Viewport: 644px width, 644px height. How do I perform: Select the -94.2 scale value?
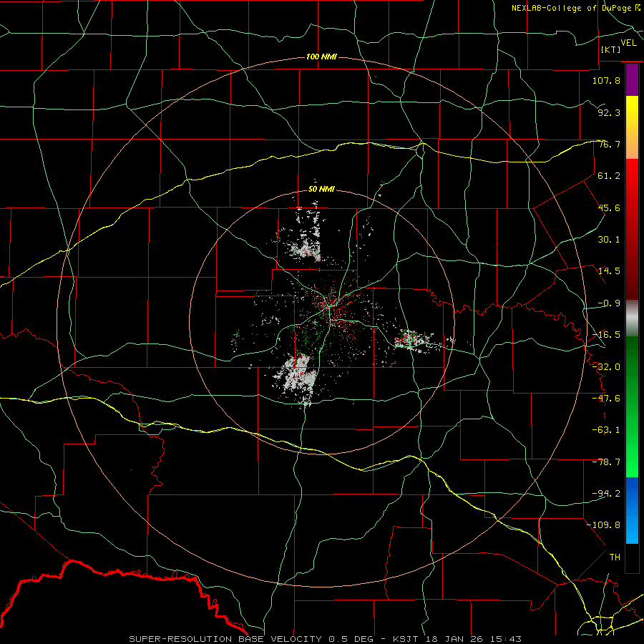pos(606,494)
